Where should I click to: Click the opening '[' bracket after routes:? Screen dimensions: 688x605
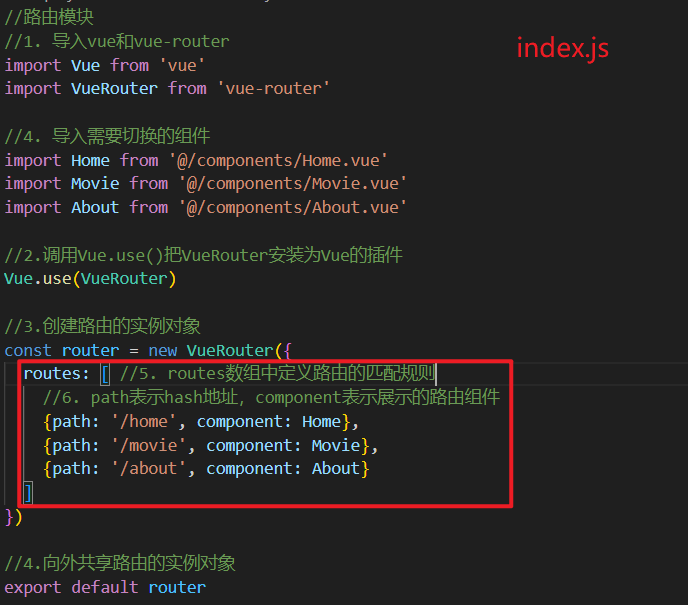pos(105,374)
